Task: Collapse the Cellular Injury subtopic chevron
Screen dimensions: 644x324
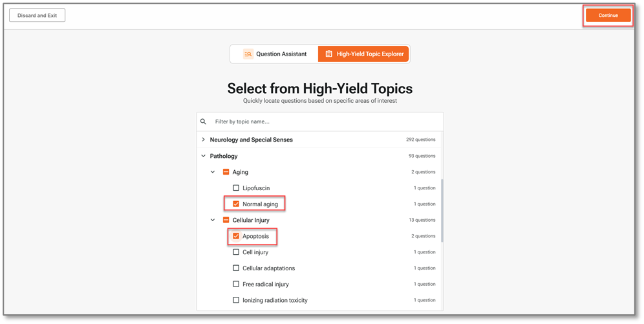Action: 213,220
